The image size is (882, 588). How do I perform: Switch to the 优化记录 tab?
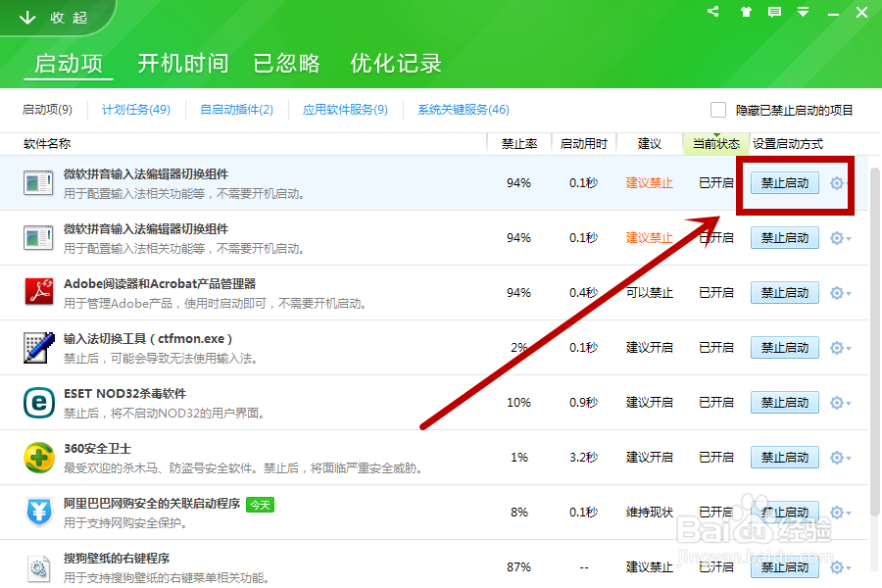(396, 64)
